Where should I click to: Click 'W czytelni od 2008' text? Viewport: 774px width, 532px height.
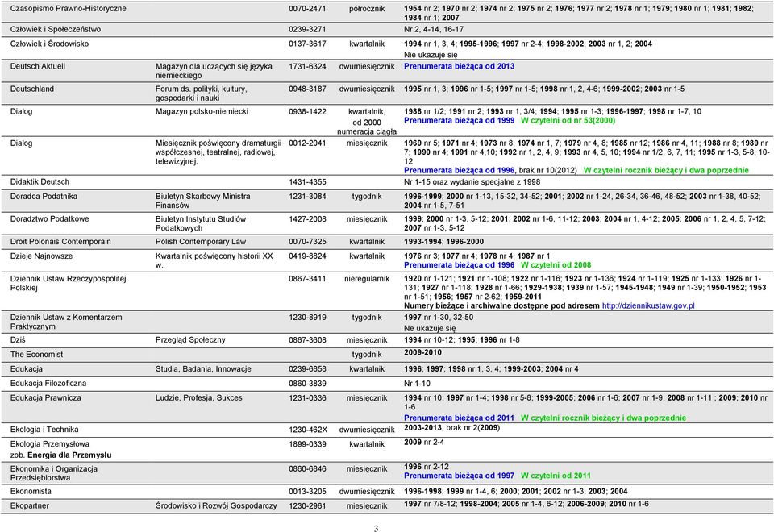pos(556,265)
